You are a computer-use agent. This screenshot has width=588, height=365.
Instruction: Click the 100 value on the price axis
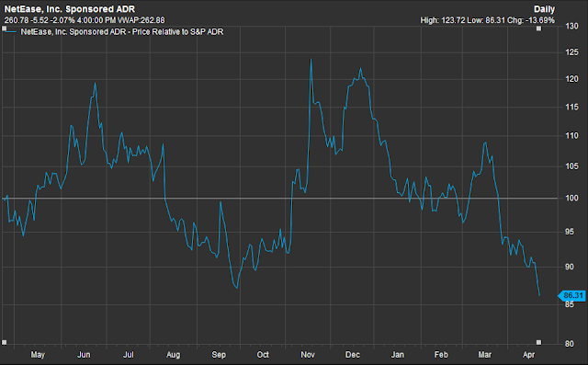(x=571, y=198)
